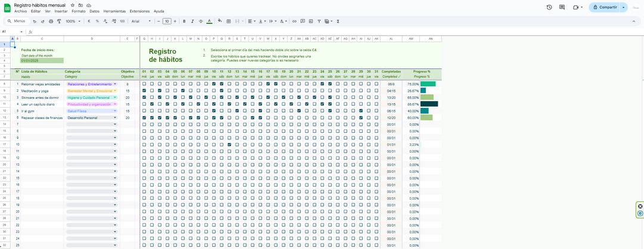
Task: Check day 01 box for Retomar viejas amistades
Action: point(144,84)
